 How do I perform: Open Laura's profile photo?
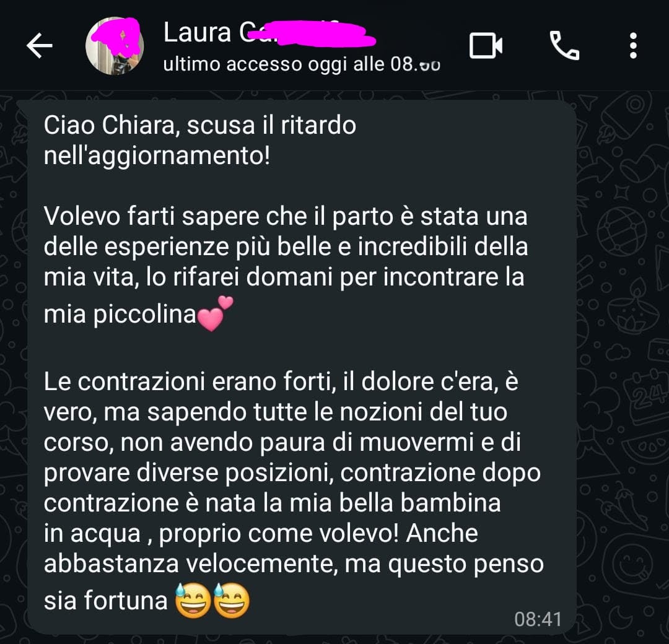(115, 46)
